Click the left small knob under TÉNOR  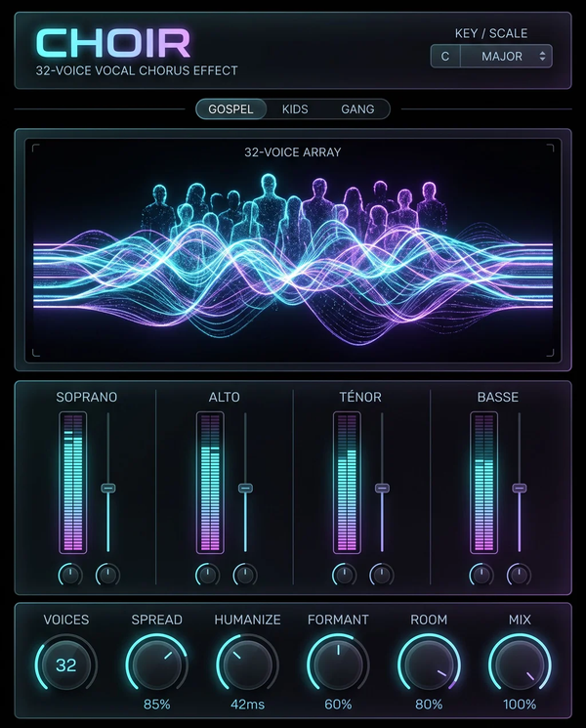click(x=344, y=576)
